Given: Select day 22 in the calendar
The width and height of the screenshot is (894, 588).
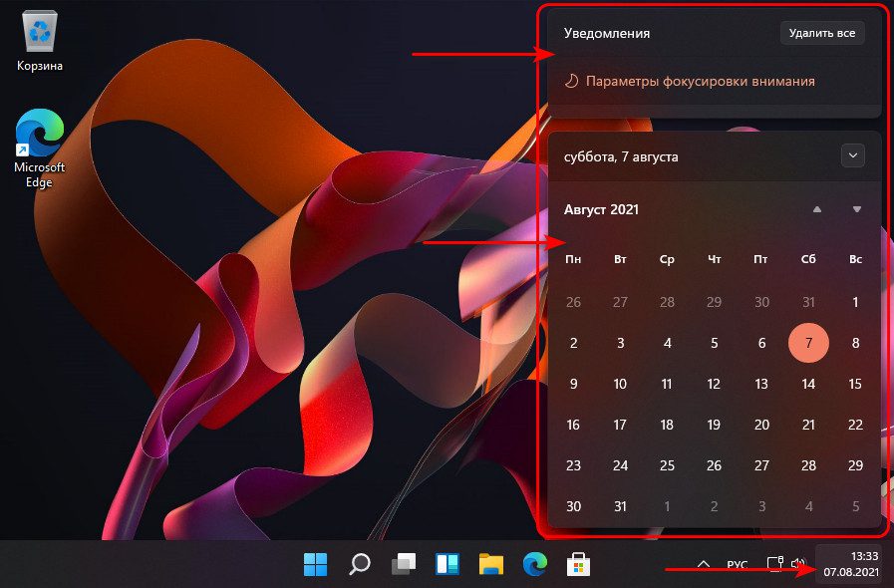Looking at the screenshot, I should (x=855, y=425).
